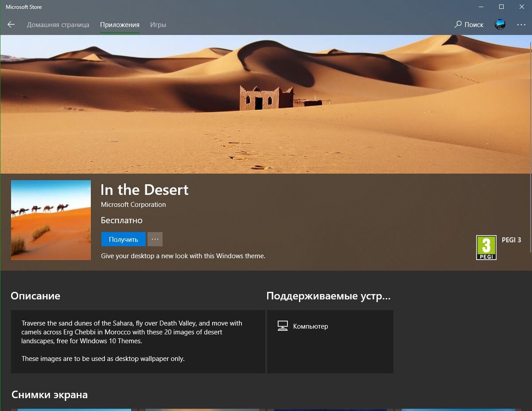
Task: Click the In the Desert title
Action: (145, 190)
